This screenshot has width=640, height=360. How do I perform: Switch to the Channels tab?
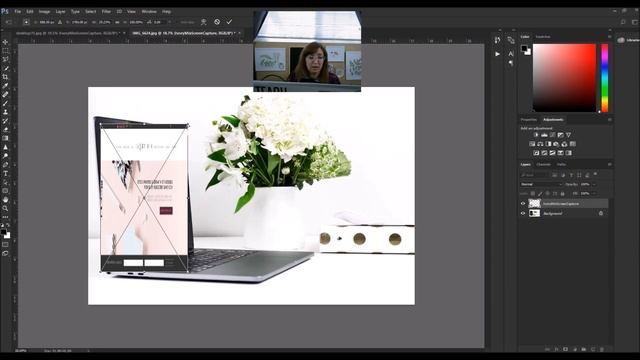click(543, 164)
